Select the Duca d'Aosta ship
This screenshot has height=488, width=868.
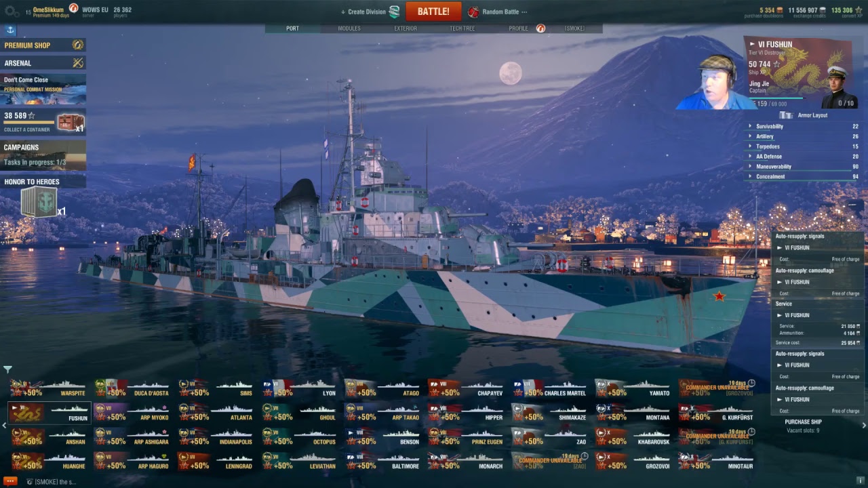click(x=132, y=389)
